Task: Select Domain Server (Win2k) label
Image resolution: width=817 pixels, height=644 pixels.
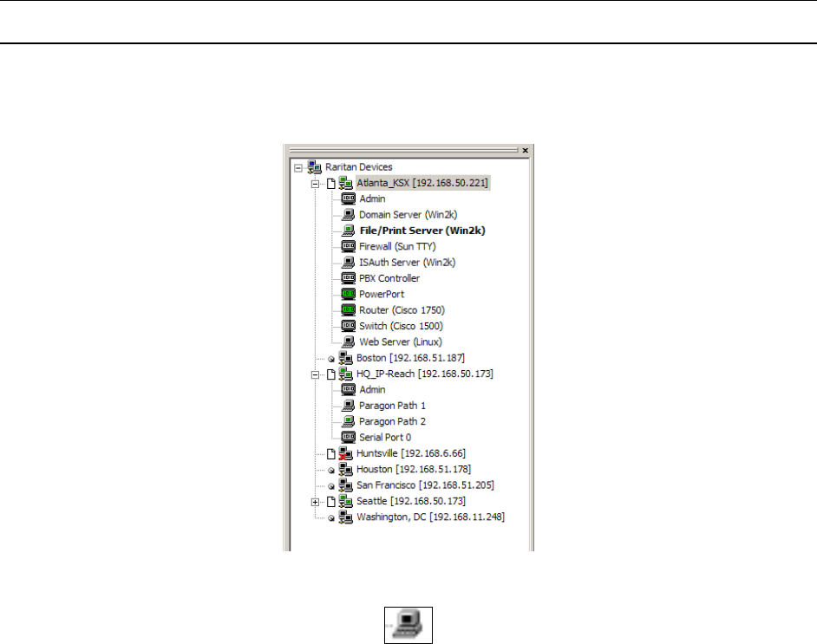Action: (x=408, y=214)
